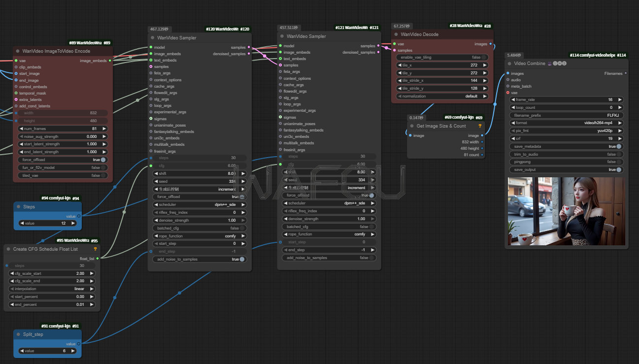
Task: Click the samples output port on Sampler #120
Action: pos(248,47)
